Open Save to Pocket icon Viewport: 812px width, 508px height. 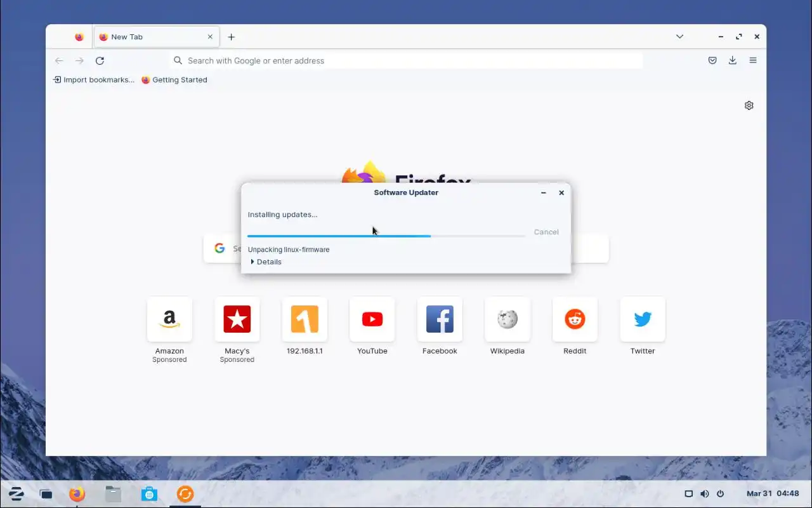712,60
